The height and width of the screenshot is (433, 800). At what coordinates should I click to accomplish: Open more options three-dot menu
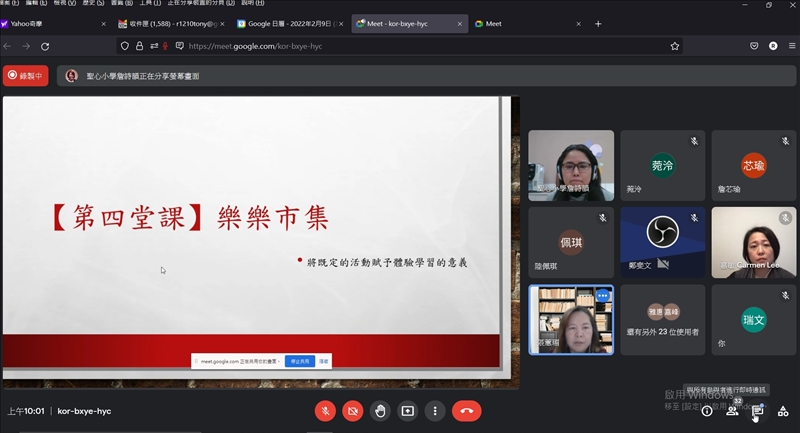(x=434, y=410)
